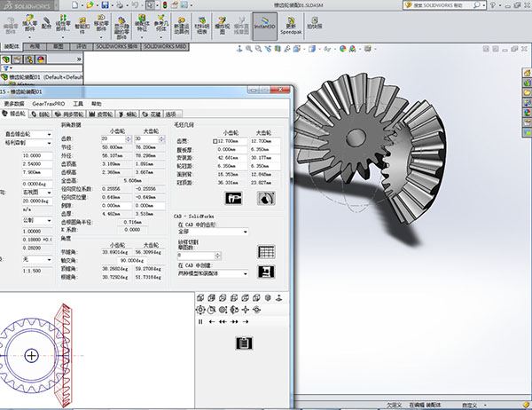Open the 无 dropdown above 1:1.500
This screenshot has height=410, width=532.
[x=37, y=259]
